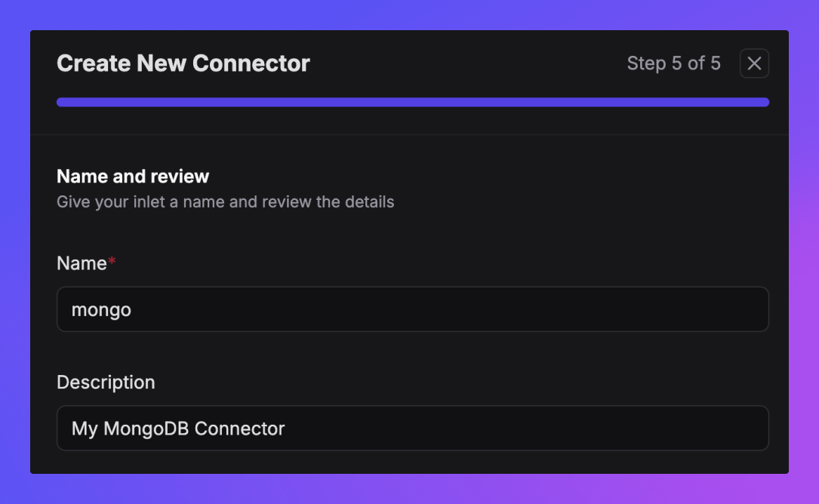Viewport: 819px width, 504px height.
Task: Click the purple step progress bar
Action: [x=413, y=102]
